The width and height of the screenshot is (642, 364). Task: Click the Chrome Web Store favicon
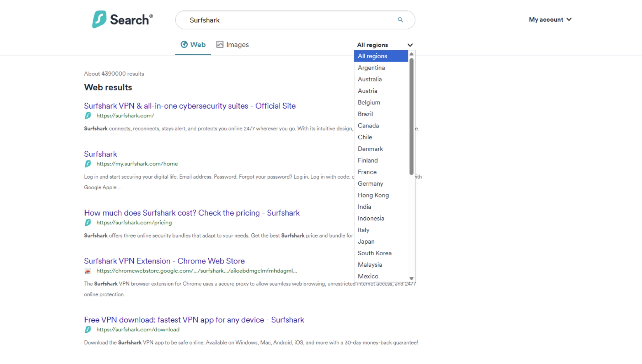(88, 271)
